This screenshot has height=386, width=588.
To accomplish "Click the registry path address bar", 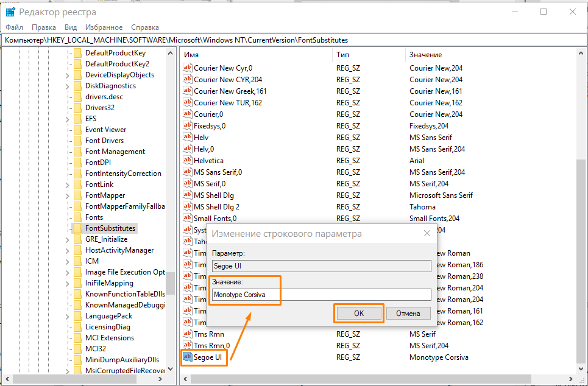I will tap(294, 40).
